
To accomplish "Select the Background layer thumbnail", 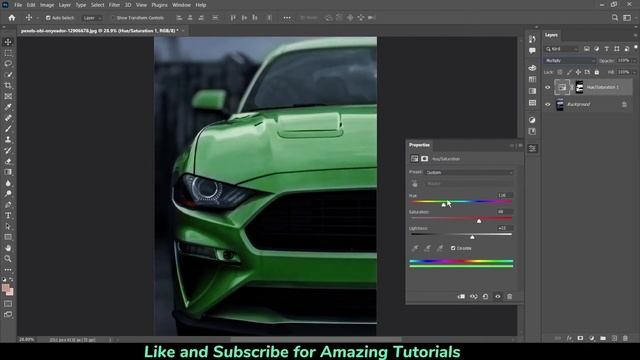I will point(560,104).
